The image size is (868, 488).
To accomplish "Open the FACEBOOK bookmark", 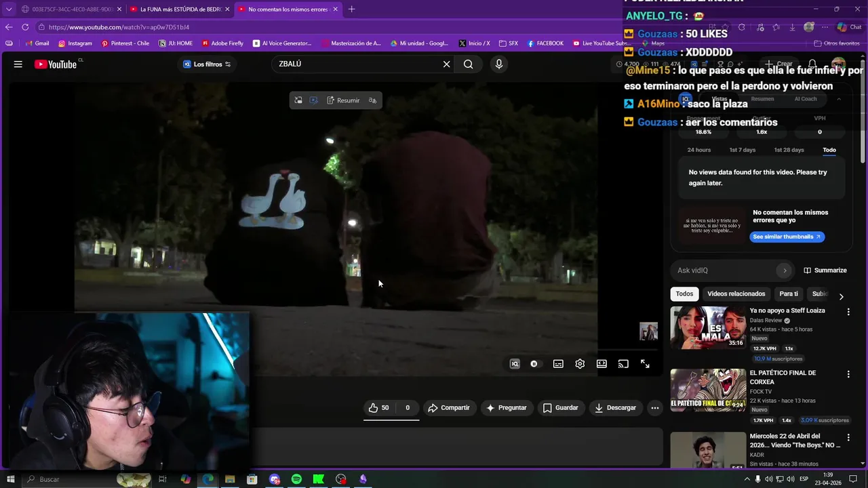I will [545, 43].
